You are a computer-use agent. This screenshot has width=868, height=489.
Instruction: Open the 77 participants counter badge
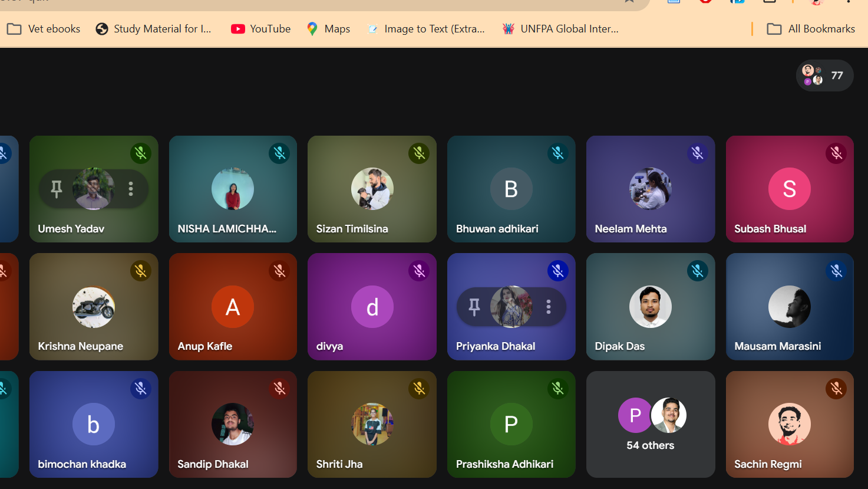[824, 76]
